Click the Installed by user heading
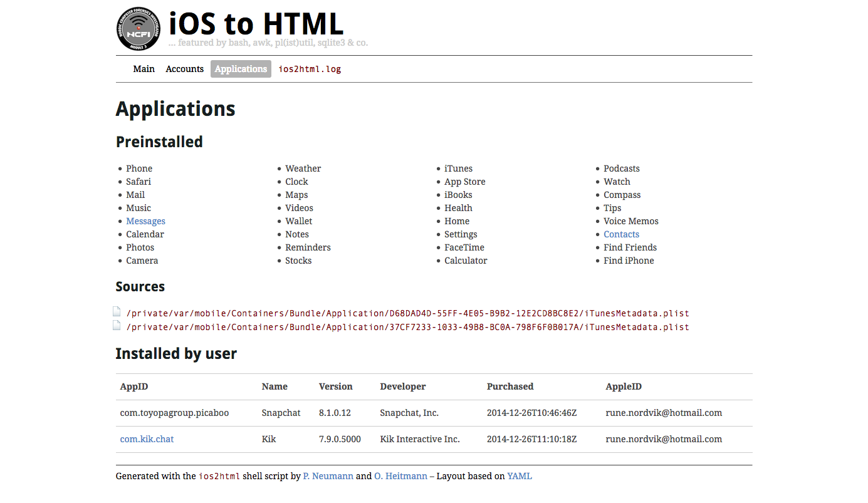 (176, 354)
